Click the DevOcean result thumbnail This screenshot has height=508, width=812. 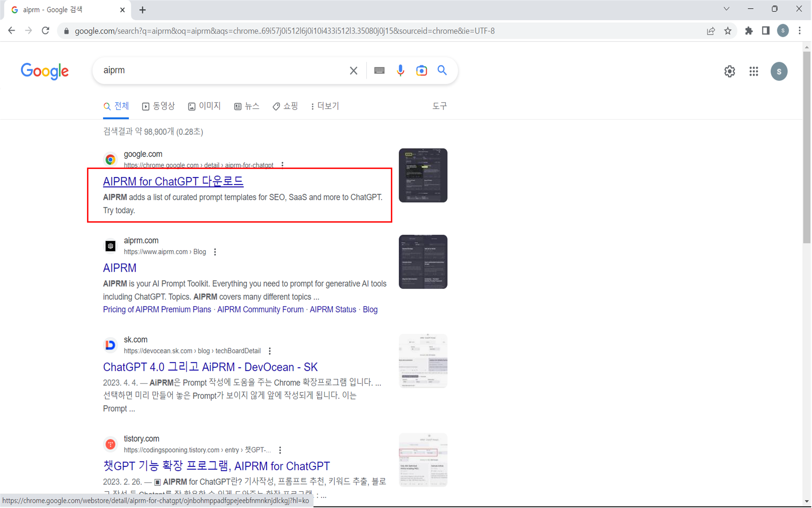click(x=423, y=361)
